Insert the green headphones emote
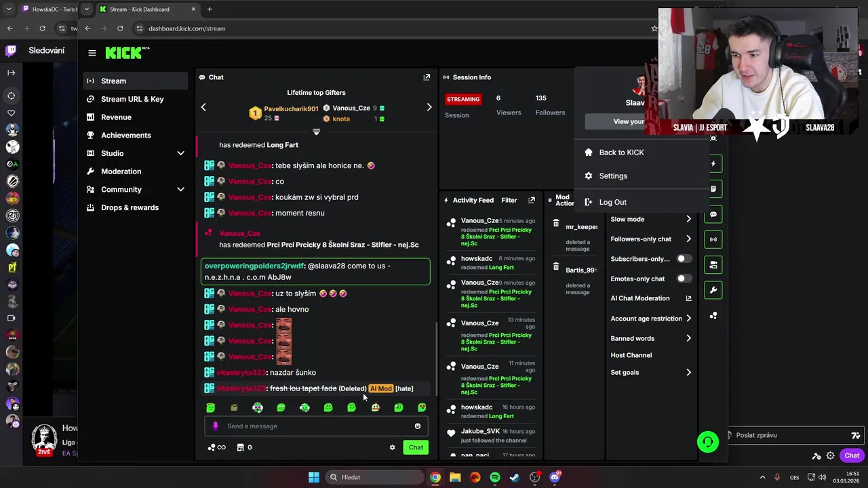This screenshot has height=488, width=868. 304,407
